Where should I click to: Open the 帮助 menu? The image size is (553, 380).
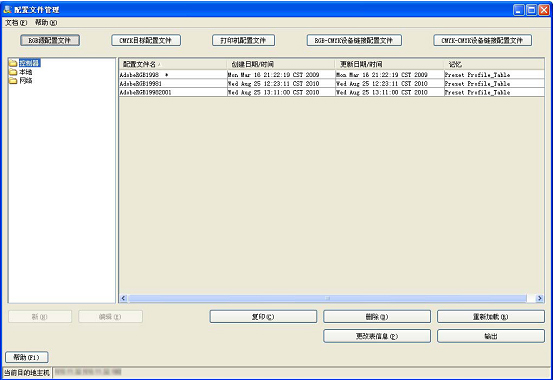pos(46,23)
